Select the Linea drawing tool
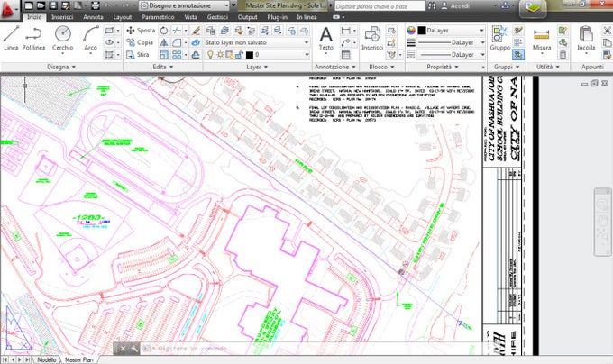 (11, 38)
